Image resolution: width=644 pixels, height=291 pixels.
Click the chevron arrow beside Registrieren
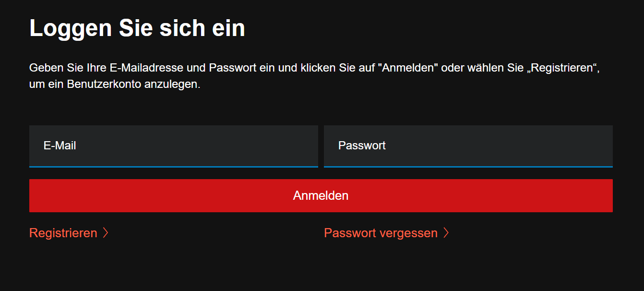106,233
